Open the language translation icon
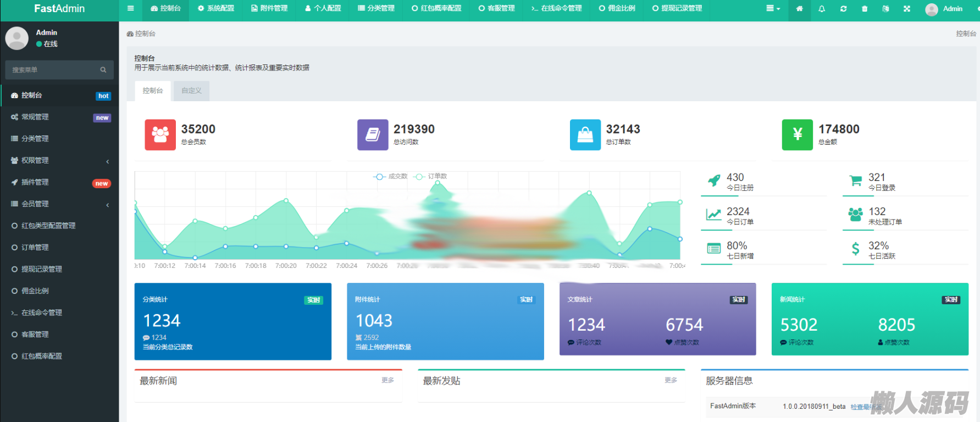The image size is (980, 422). (x=885, y=9)
